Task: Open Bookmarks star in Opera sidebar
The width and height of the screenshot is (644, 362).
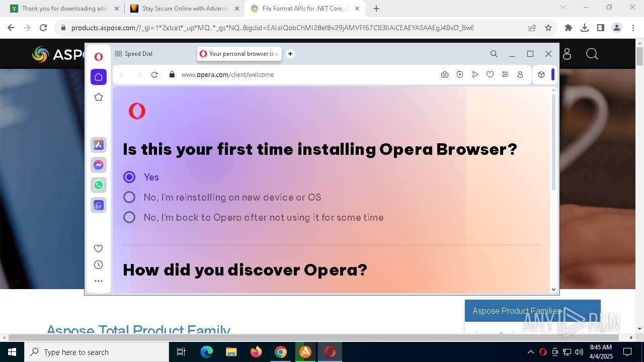Action: 99,97
